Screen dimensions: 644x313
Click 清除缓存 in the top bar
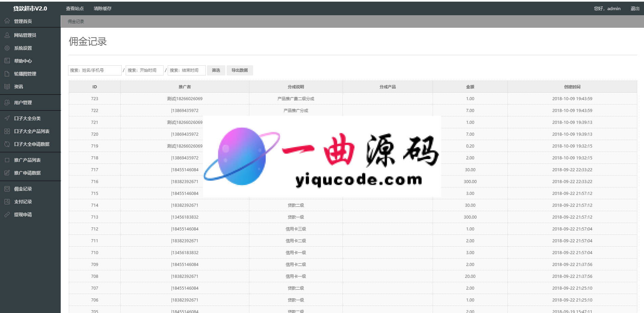click(102, 8)
